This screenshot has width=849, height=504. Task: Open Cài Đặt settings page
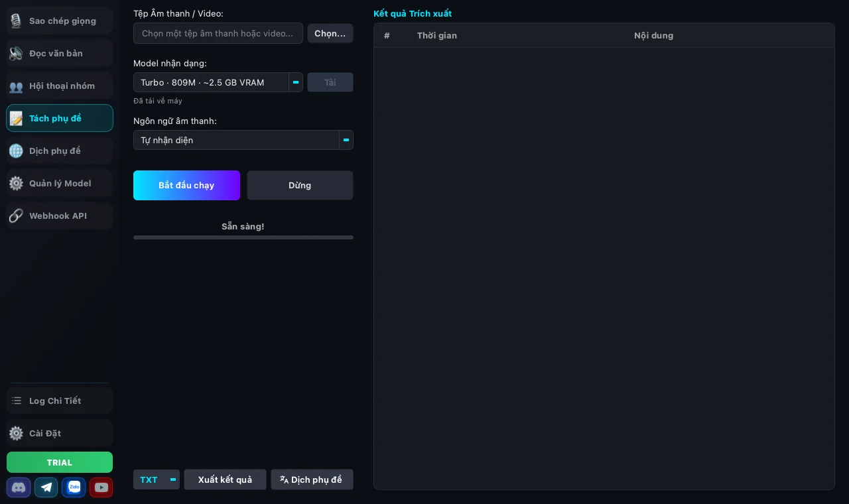pyautogui.click(x=60, y=433)
